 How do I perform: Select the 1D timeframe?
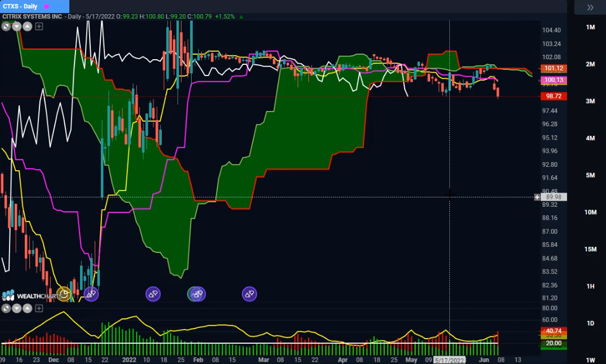[590, 323]
